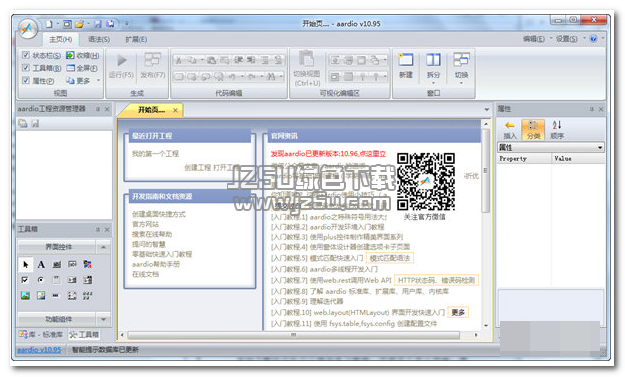
Task: Click the 提问的智慧 link
Action: coord(148,244)
